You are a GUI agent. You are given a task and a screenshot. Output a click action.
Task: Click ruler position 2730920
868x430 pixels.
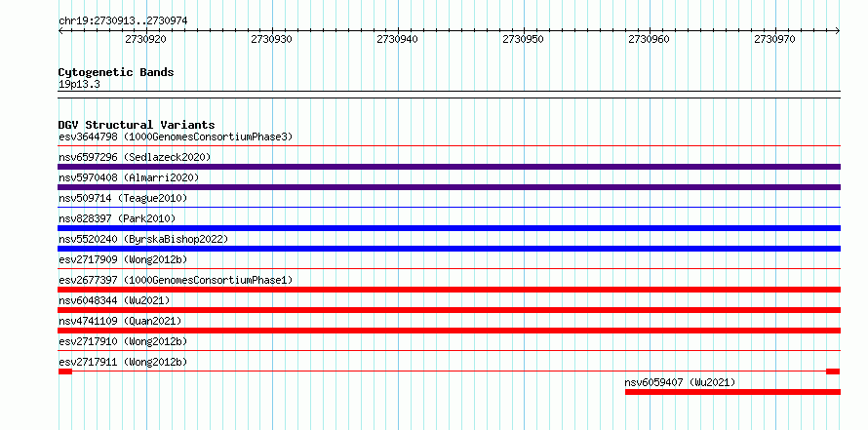click(x=145, y=39)
